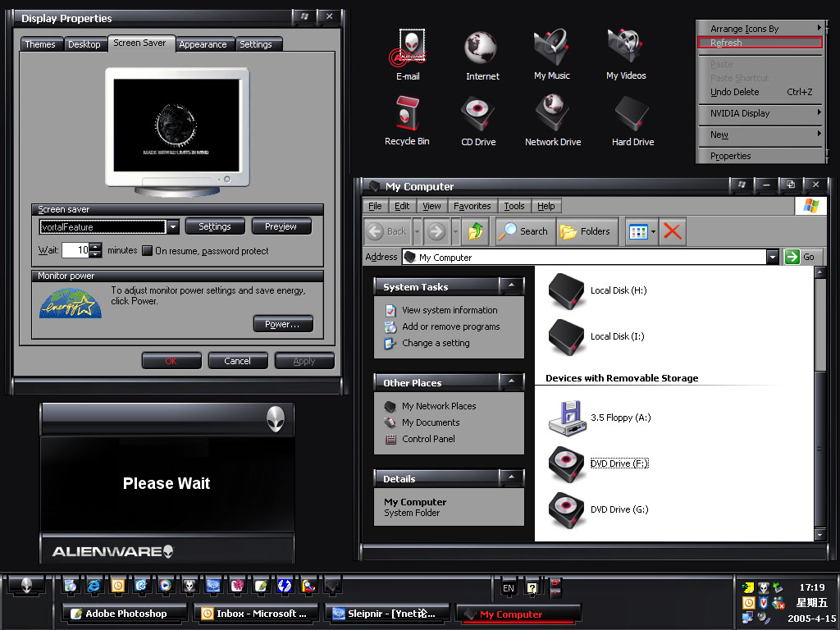Click OK in Display Properties

[171, 361]
